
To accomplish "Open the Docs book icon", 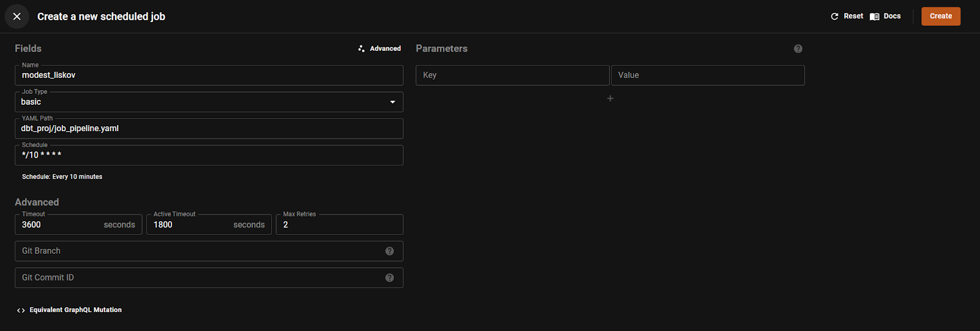I will click(875, 17).
